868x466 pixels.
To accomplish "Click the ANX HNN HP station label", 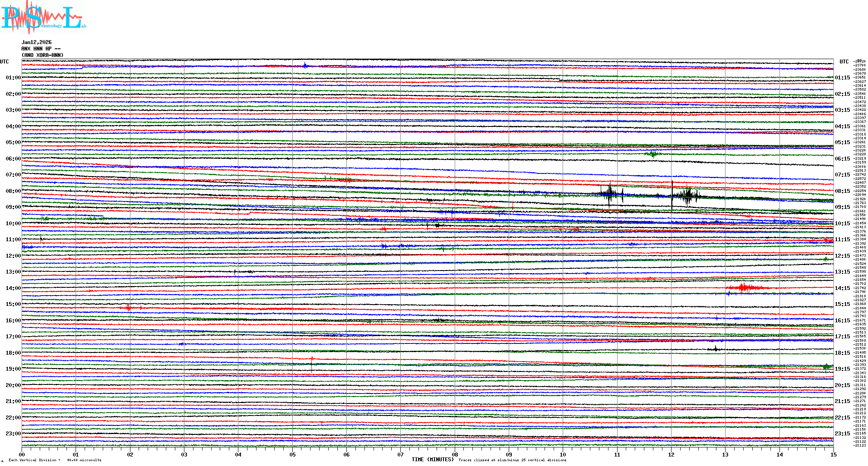I will click(41, 49).
